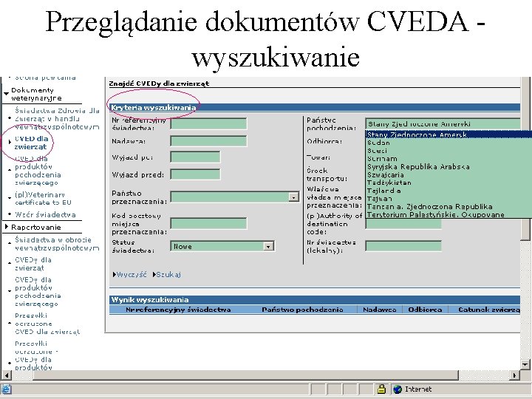Select Sudan in the country list
The image size is (532, 399).
449,143
